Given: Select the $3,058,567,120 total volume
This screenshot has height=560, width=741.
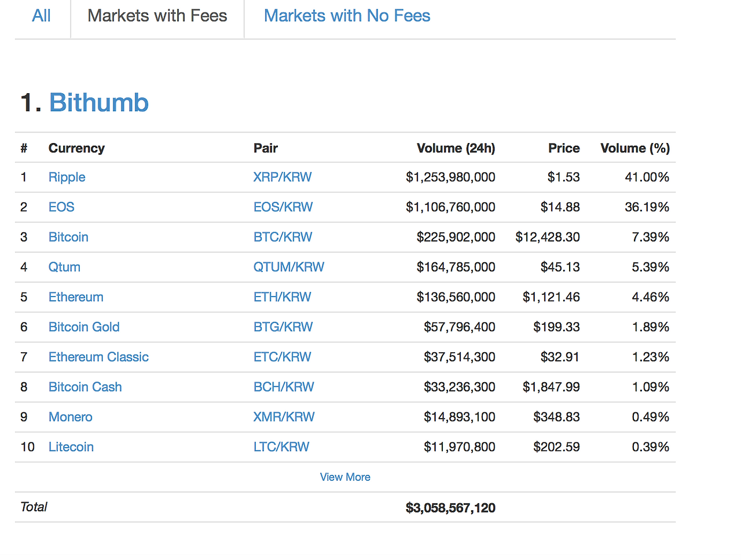Looking at the screenshot, I should pos(450,508).
